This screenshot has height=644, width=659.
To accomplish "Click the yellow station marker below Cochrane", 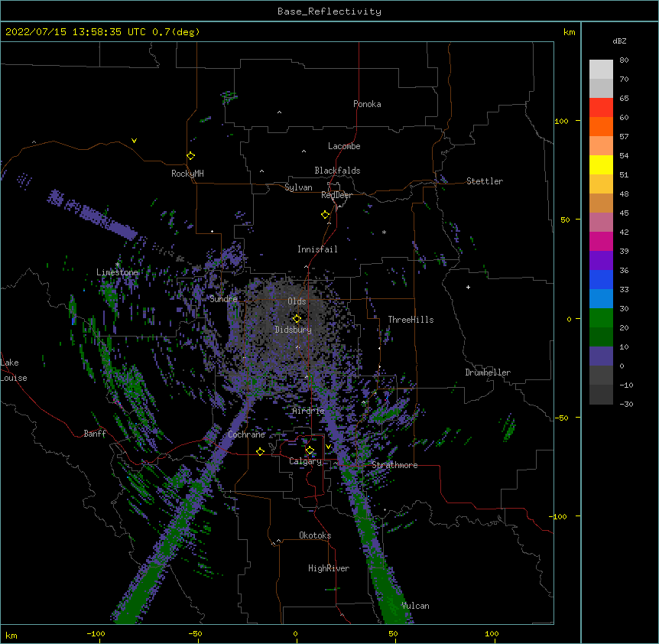I will 260,451.
